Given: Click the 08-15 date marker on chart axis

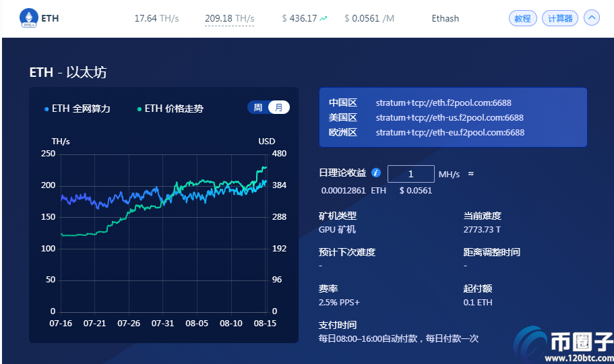Looking at the screenshot, I should [x=265, y=324].
